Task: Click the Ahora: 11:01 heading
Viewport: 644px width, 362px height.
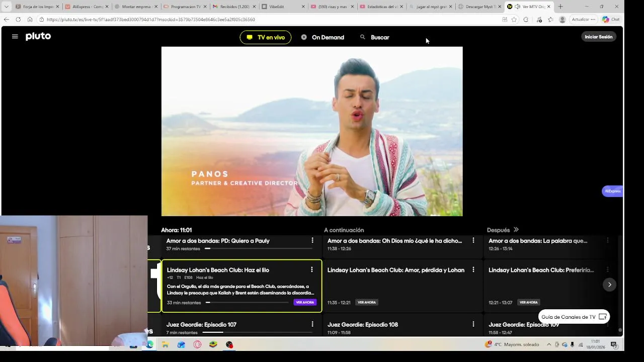Action: click(x=176, y=230)
